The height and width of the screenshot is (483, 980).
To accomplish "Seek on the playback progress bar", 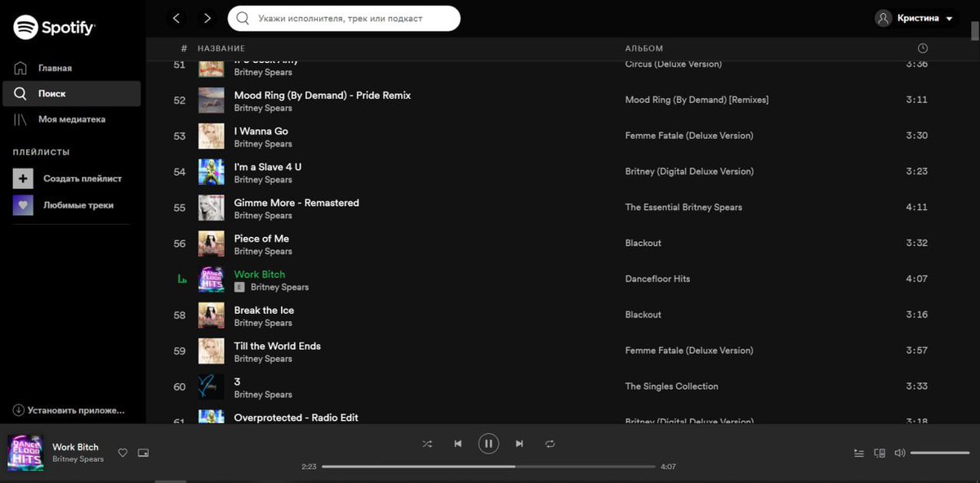I will pos(488,467).
